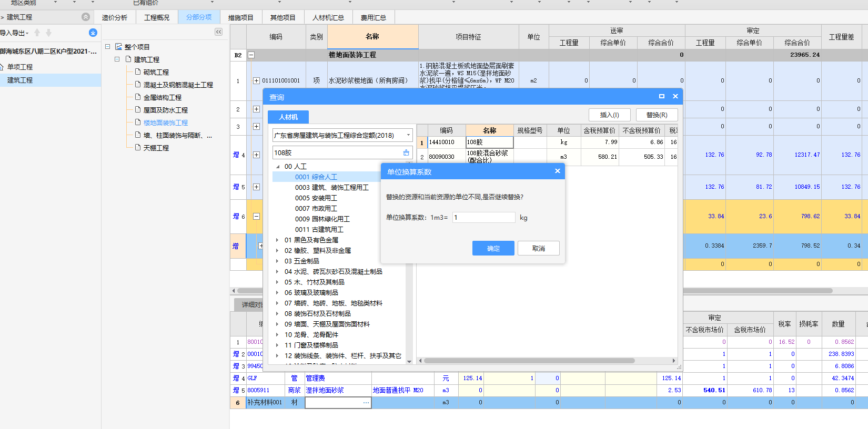The width and height of the screenshot is (868, 429).
Task: Click the 名称 column header in the query results
Action: tap(490, 130)
